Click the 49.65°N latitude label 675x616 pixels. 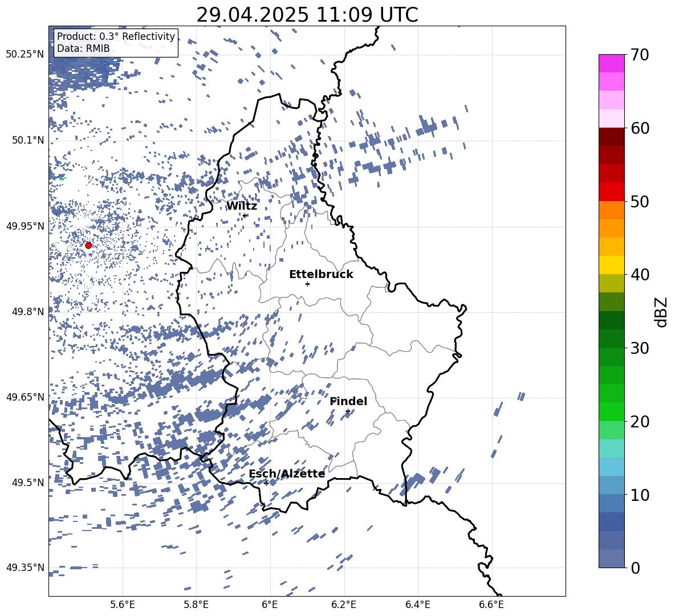coord(25,397)
